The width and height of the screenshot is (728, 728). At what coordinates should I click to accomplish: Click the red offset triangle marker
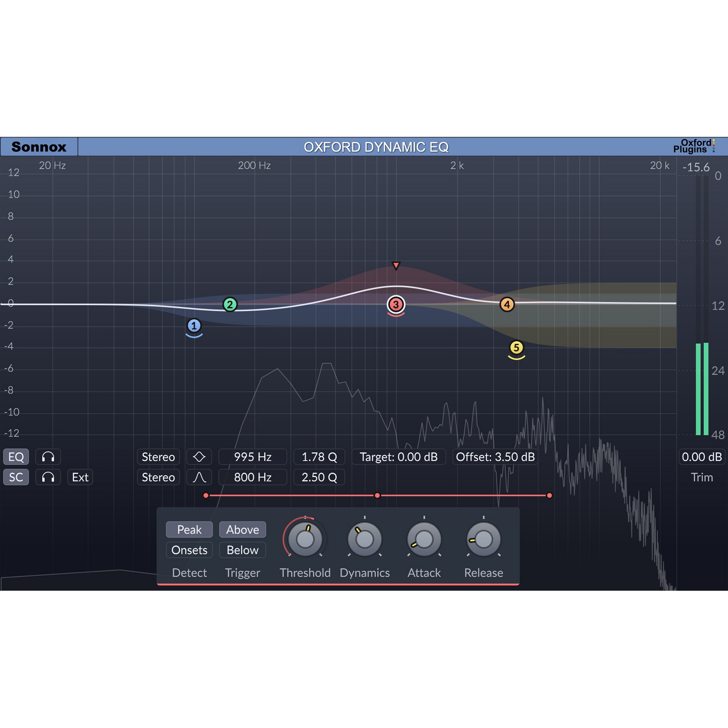[x=396, y=266]
